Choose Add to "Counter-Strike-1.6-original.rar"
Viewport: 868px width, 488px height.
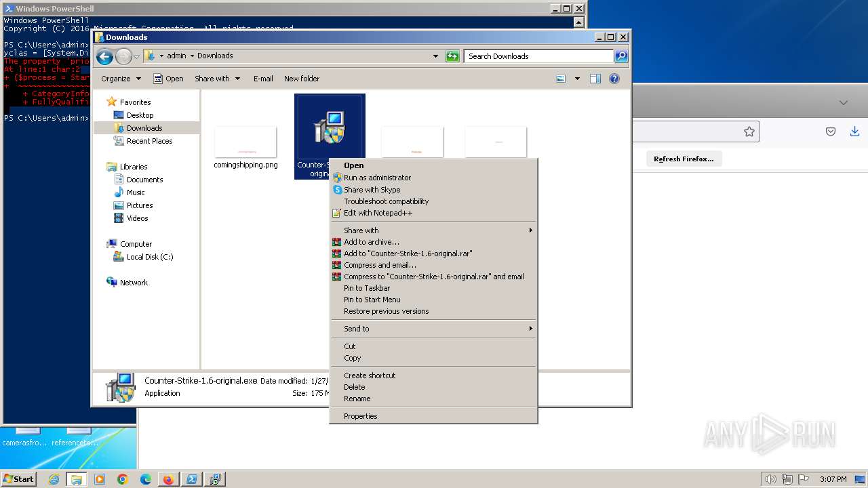tap(433, 253)
